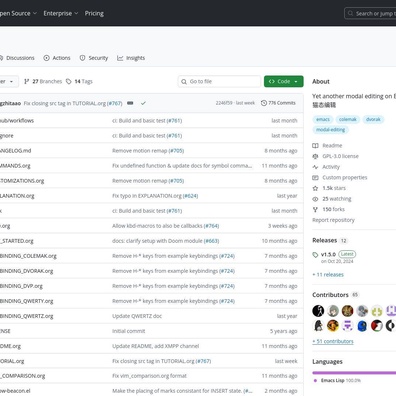Click the Readme book icon
Viewport: 396px width, 396px height.
tap(315, 146)
